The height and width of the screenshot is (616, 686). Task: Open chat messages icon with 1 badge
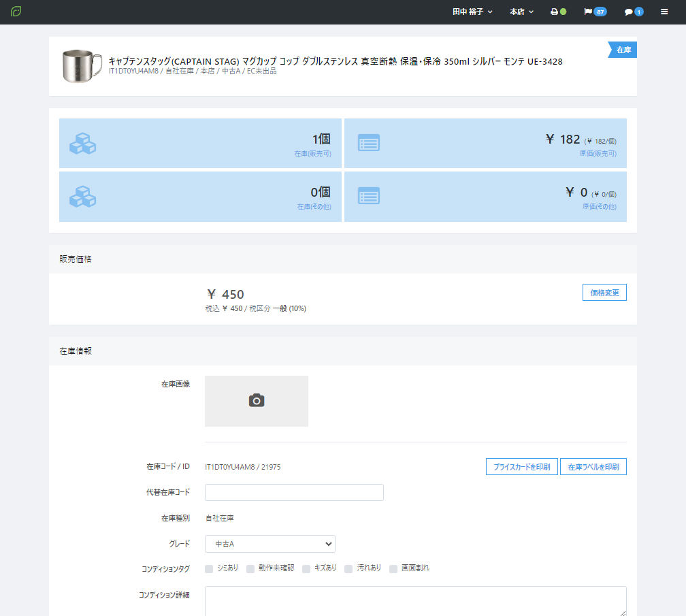634,12
